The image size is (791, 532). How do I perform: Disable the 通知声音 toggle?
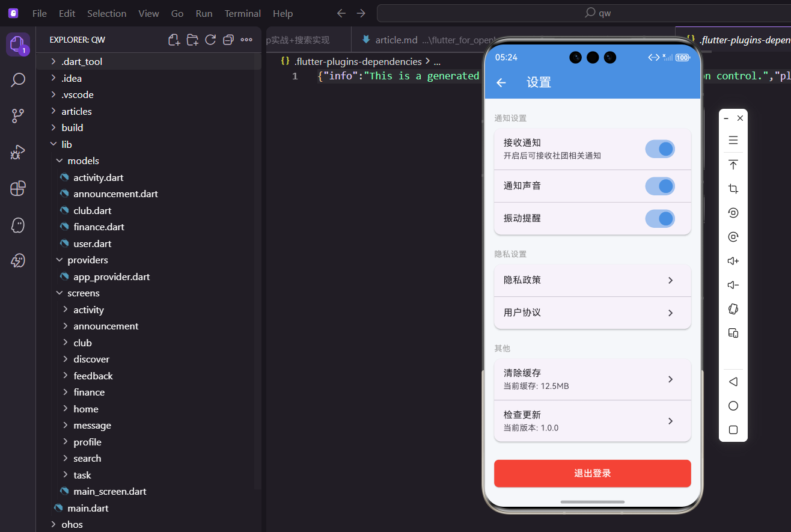pos(659,186)
